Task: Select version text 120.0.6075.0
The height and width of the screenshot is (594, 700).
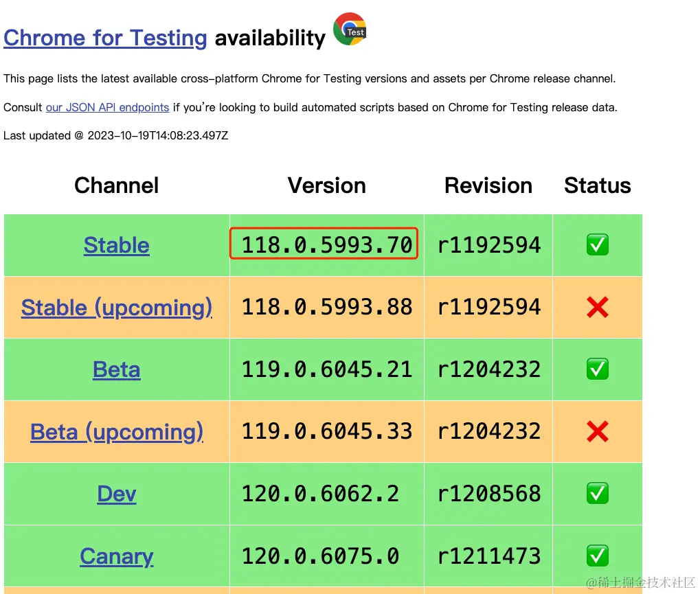Action: point(321,556)
